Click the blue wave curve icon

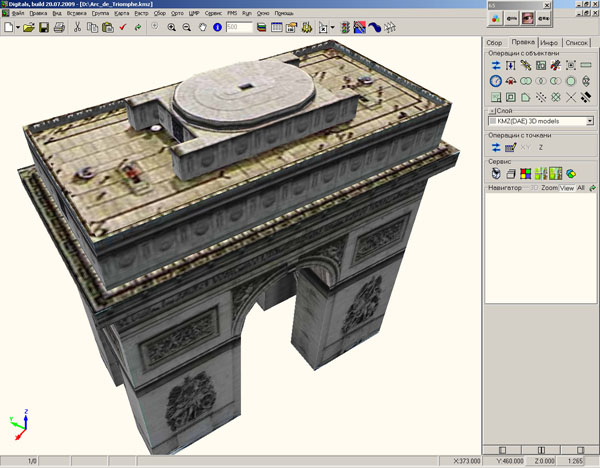(375, 27)
